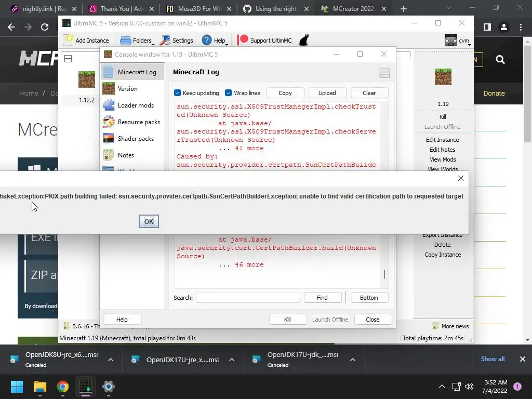Open the Shader packs page

pos(132,138)
